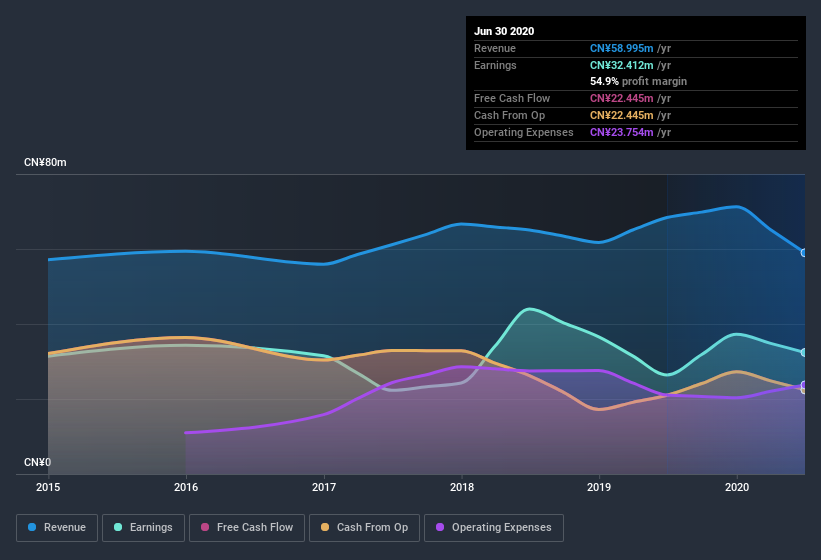Screen dimensions: 821x560
Task: Toggle the Operating Expenses legend series
Action: (494, 528)
